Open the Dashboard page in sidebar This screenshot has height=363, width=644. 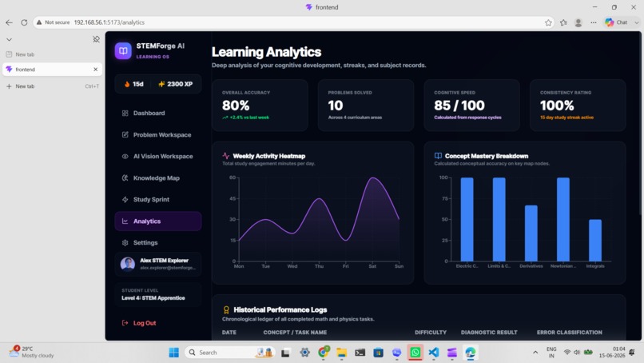point(158,113)
